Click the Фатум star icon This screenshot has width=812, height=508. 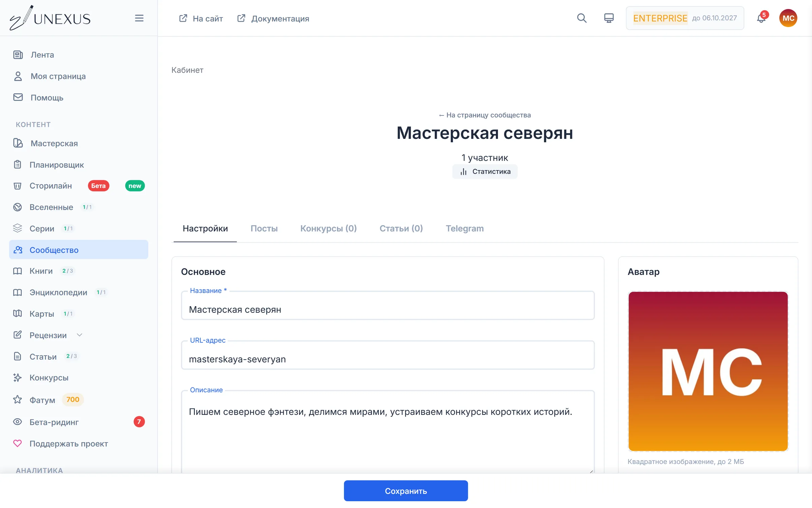[17, 400]
